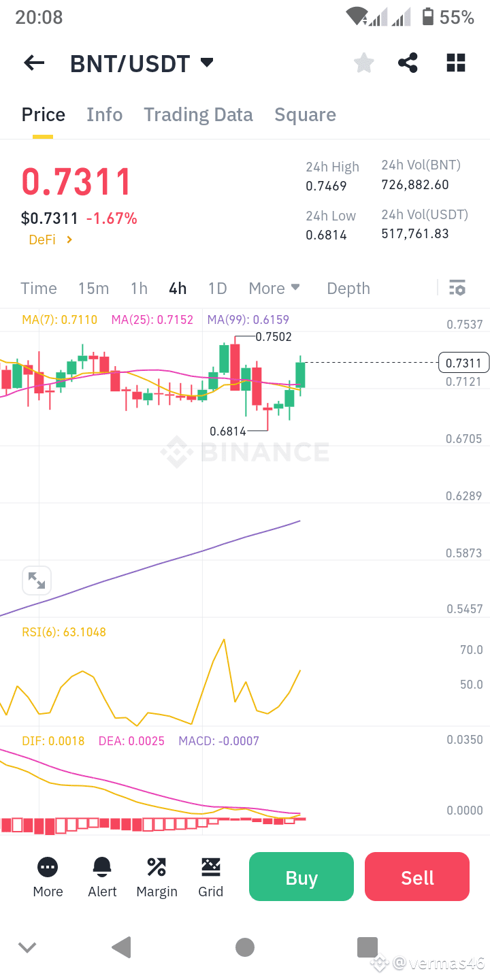Expand the chart to fullscreen

coord(37,580)
